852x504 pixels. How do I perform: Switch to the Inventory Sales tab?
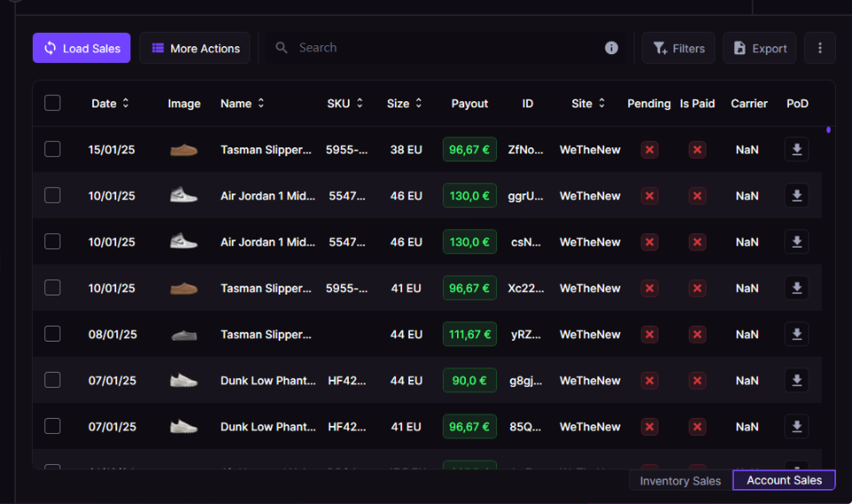[x=681, y=481]
